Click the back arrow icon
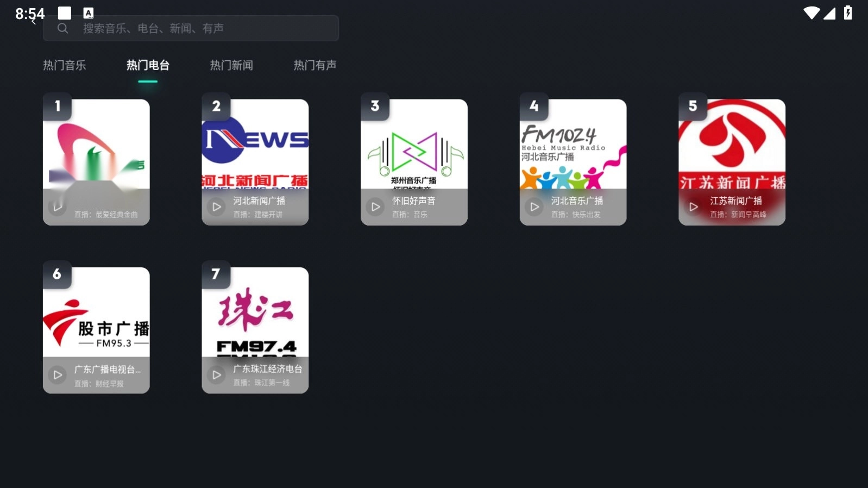Viewport: 868px width, 488px height. pyautogui.click(x=34, y=22)
